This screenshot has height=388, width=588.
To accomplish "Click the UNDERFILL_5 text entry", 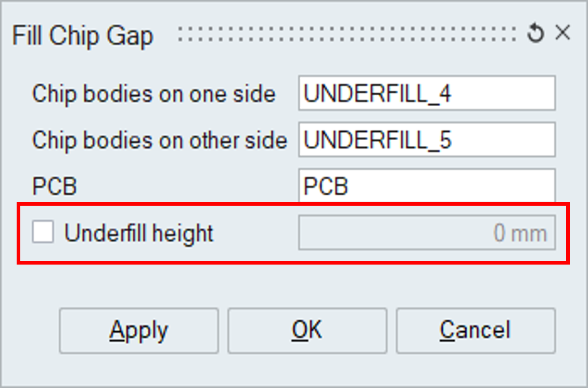I will 378,140.
